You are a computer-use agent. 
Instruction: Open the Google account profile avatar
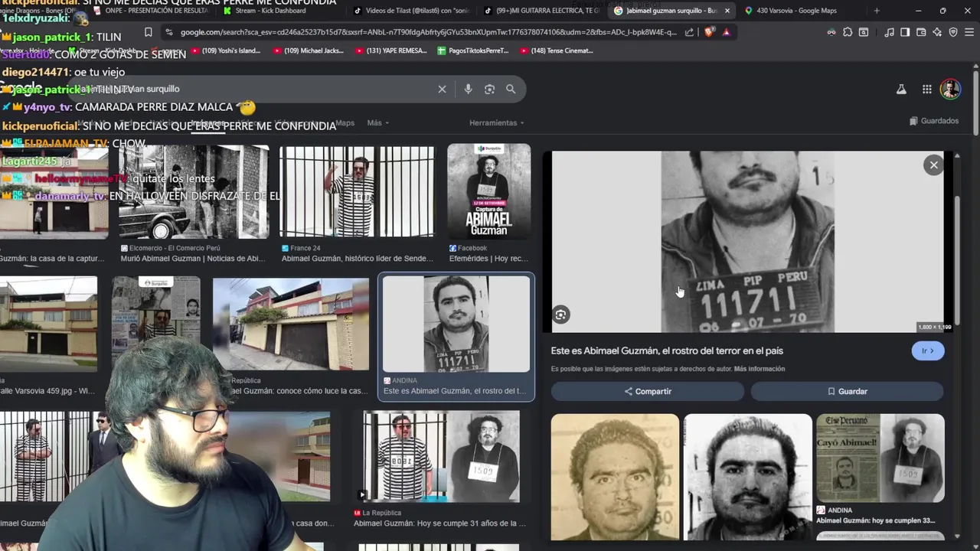point(950,89)
